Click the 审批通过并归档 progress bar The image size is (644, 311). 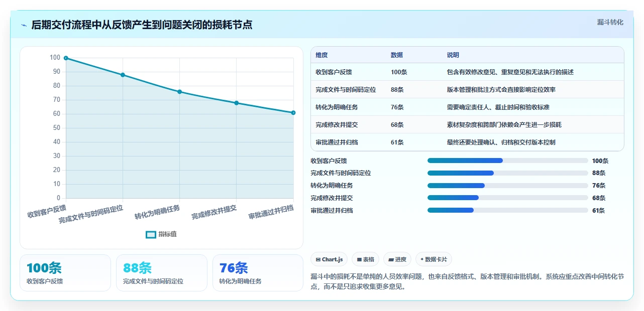507,210
